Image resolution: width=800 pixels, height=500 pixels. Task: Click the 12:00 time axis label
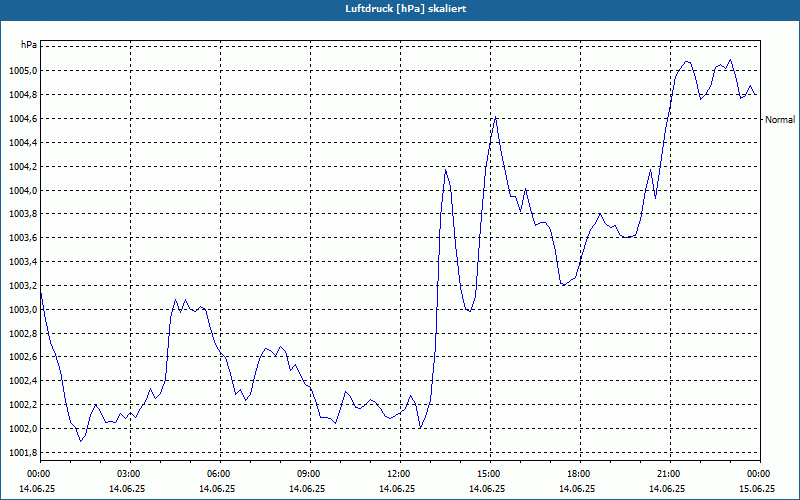(400, 474)
